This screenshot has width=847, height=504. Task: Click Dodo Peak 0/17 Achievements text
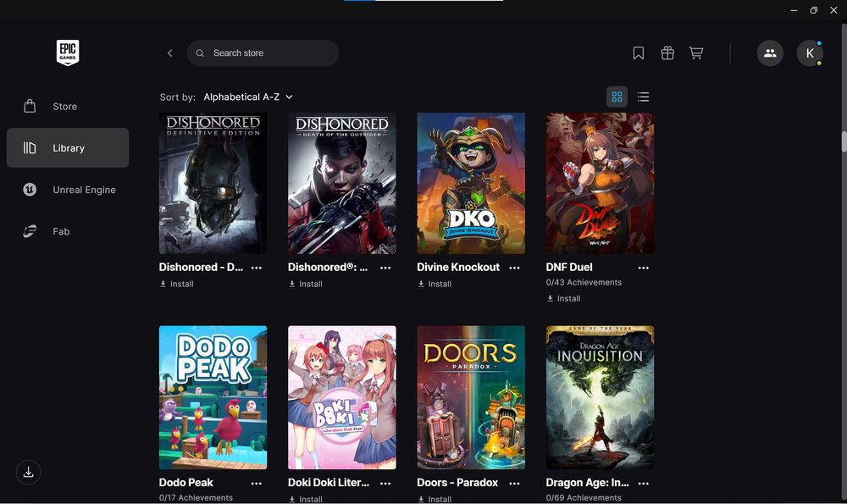click(x=197, y=497)
